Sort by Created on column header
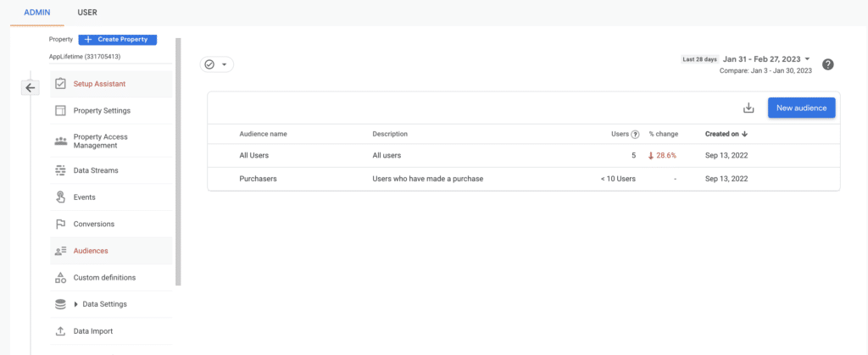Viewport: 868px width, 355px height. click(726, 134)
